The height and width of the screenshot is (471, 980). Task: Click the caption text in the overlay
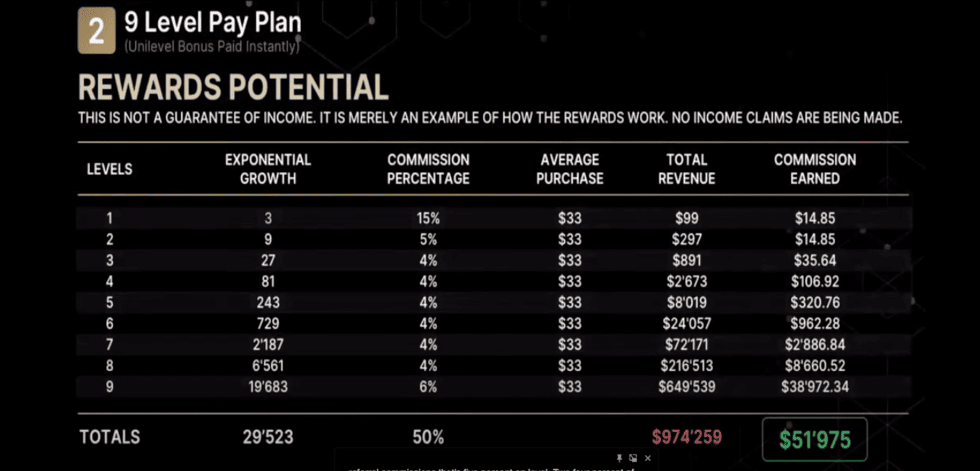point(491,468)
